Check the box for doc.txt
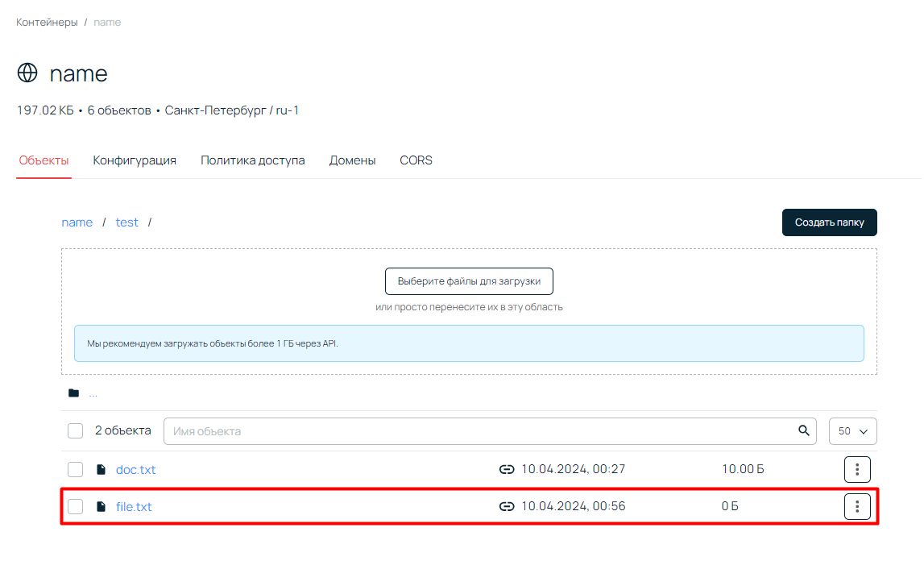Viewport: 924px width, 561px height. coord(76,469)
